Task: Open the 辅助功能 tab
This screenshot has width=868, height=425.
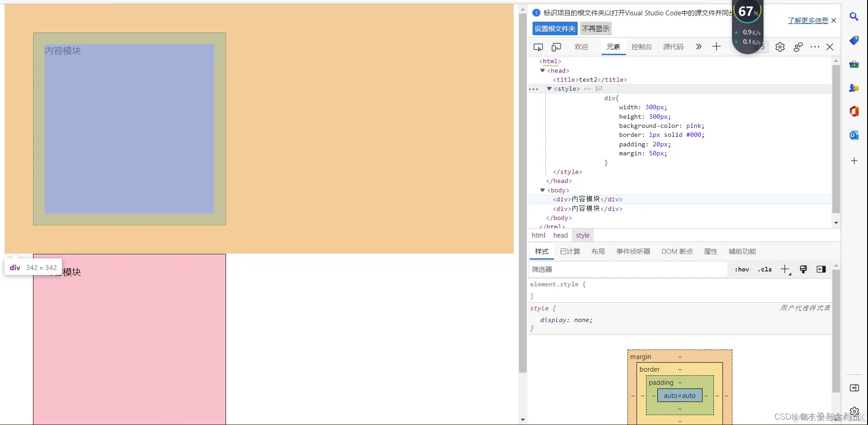Action: 742,252
